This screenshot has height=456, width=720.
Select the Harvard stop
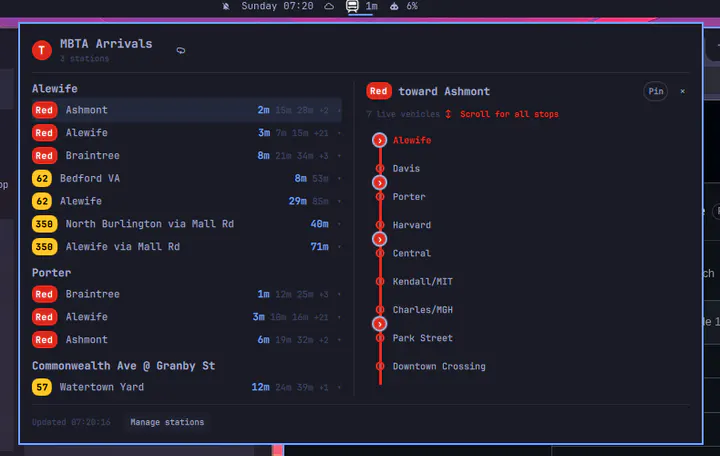point(411,225)
